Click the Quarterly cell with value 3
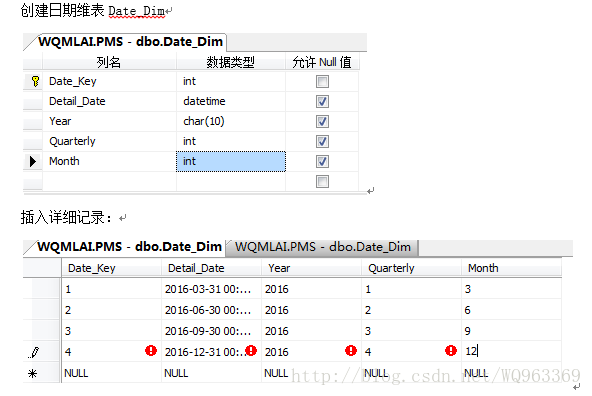This screenshot has height=396, width=592. pos(412,331)
